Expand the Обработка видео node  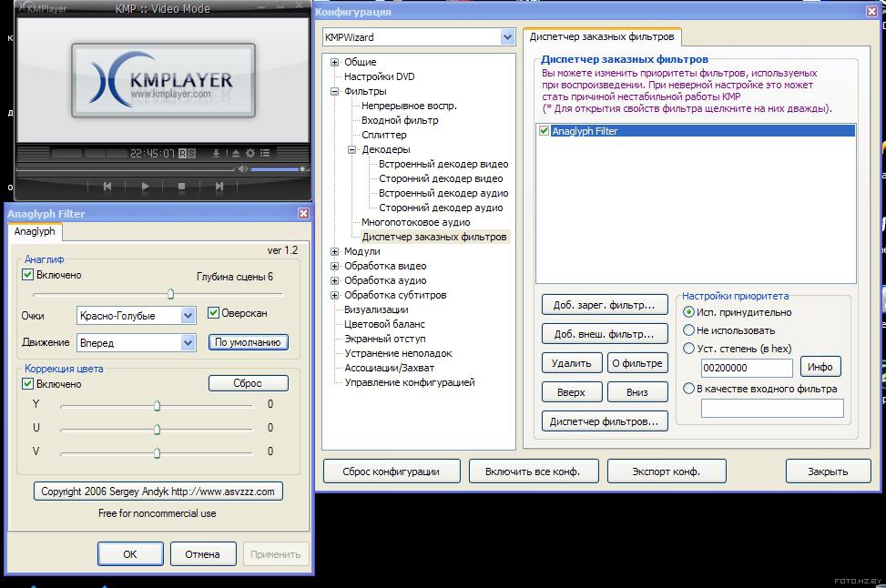[334, 266]
